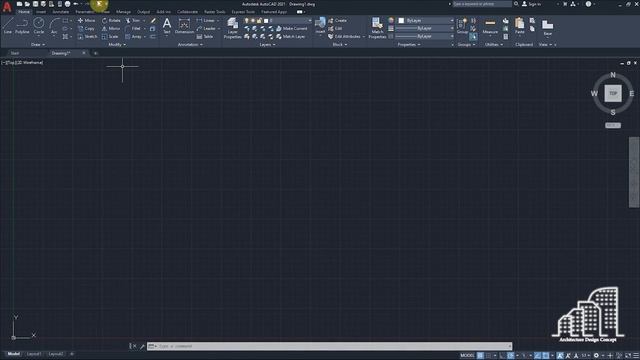The height and width of the screenshot is (360, 640).
Task: Click the layer color swatch in Layers panel
Action: tap(266, 20)
